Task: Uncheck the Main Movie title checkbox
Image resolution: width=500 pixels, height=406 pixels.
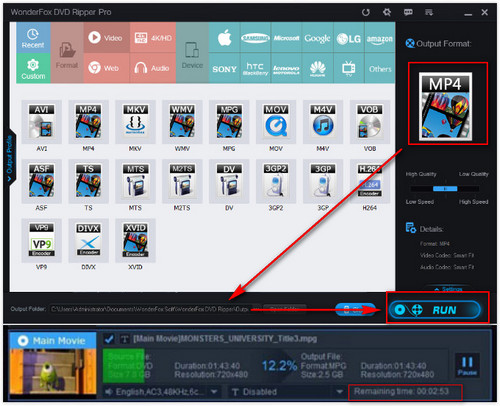Action: coord(108,339)
